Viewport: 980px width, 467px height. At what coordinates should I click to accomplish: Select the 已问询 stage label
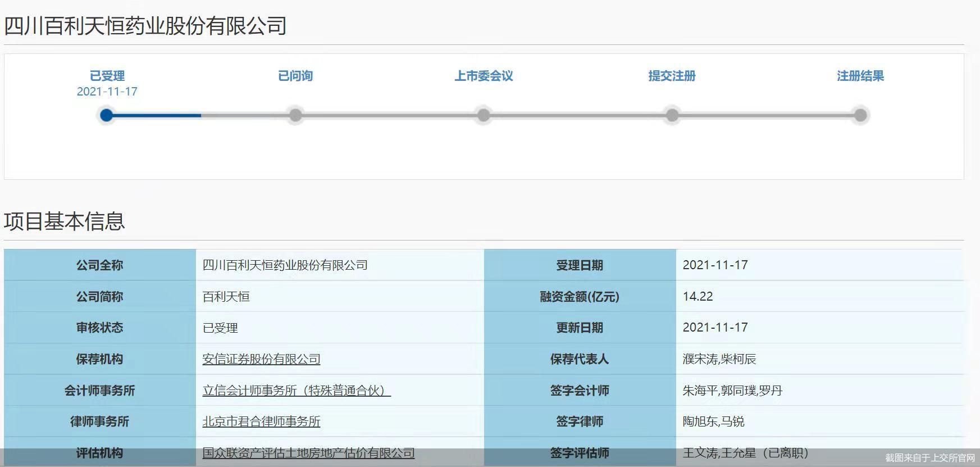click(295, 76)
